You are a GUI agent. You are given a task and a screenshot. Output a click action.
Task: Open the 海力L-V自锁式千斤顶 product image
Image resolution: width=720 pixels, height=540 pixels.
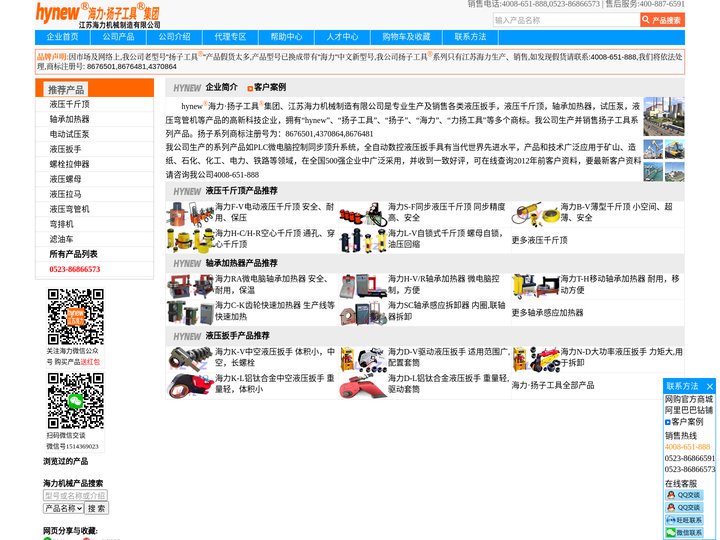(363, 241)
